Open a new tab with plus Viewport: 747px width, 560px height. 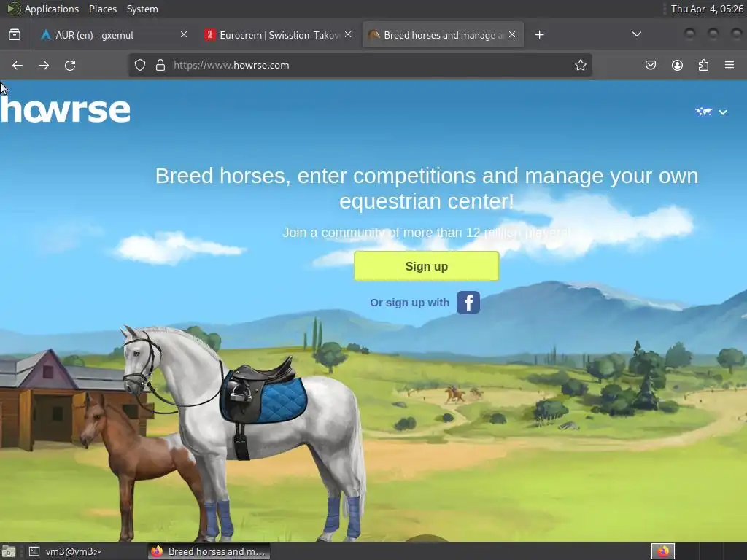[539, 35]
